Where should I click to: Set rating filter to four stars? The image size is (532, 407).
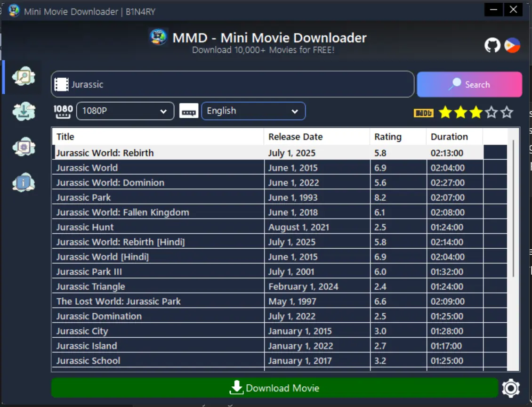pyautogui.click(x=492, y=113)
